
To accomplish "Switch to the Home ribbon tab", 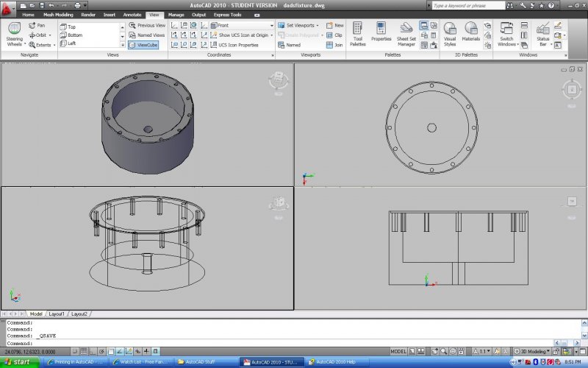I will (x=28, y=15).
